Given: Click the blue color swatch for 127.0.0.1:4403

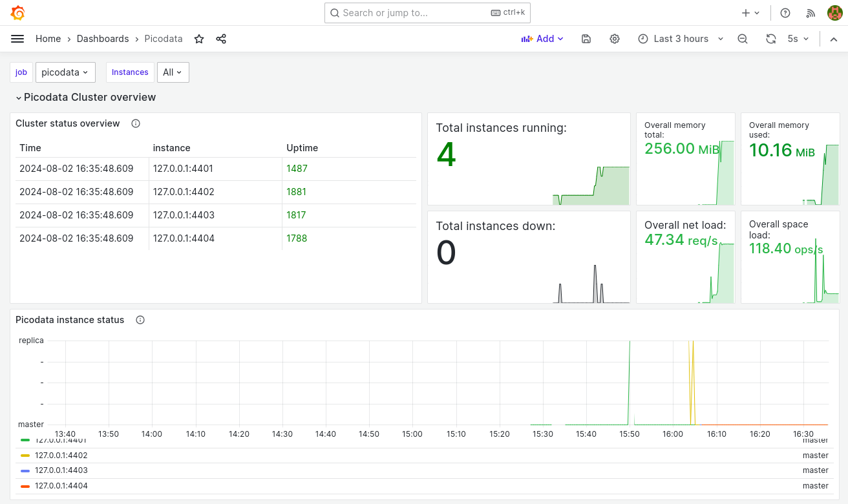Looking at the screenshot, I should tap(25, 470).
